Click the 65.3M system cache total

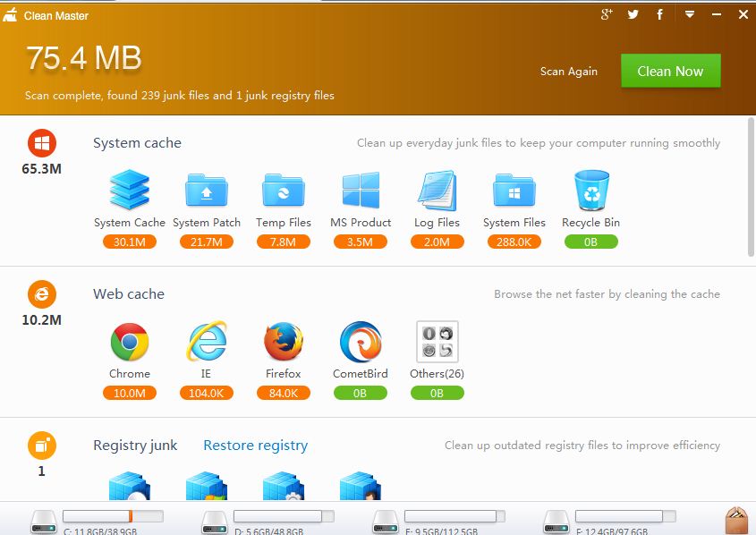42,169
